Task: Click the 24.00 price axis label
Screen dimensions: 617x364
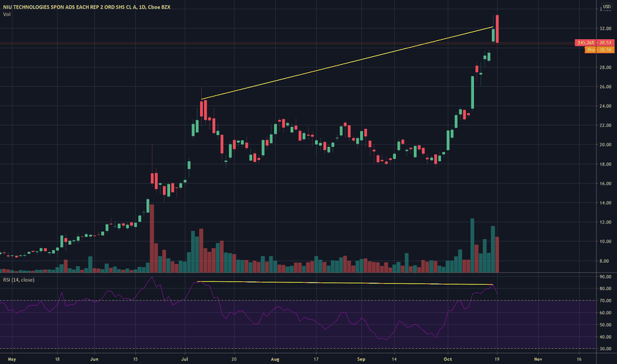Action: coord(605,107)
